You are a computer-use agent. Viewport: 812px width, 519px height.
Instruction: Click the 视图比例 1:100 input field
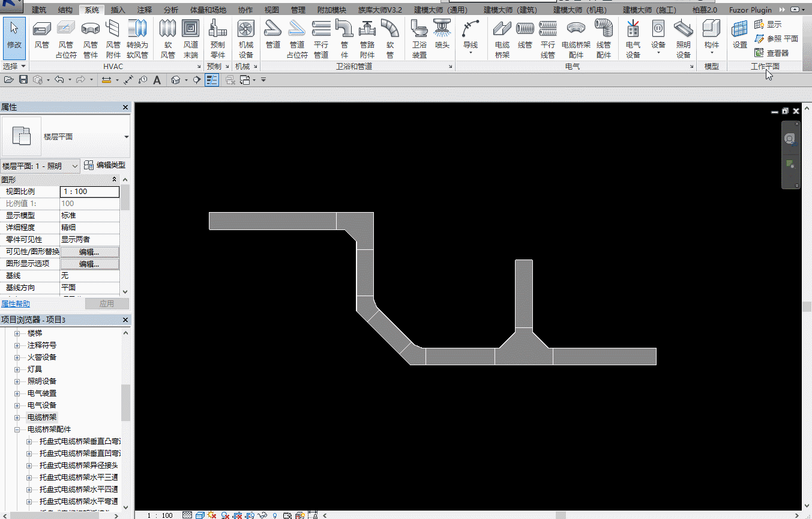[x=89, y=192]
